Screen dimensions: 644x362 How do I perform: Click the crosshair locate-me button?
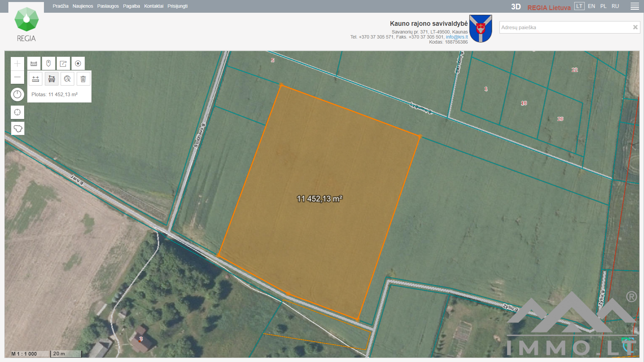click(17, 112)
